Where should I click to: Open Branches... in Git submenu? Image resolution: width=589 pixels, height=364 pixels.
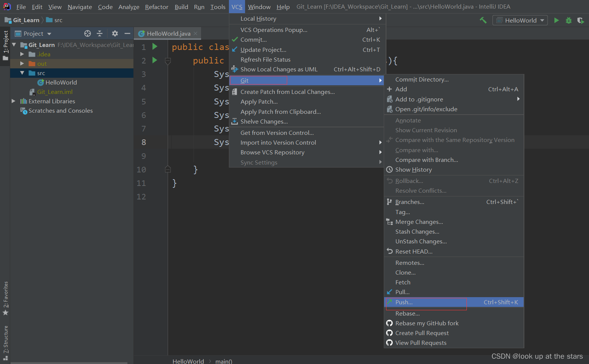pos(454,202)
